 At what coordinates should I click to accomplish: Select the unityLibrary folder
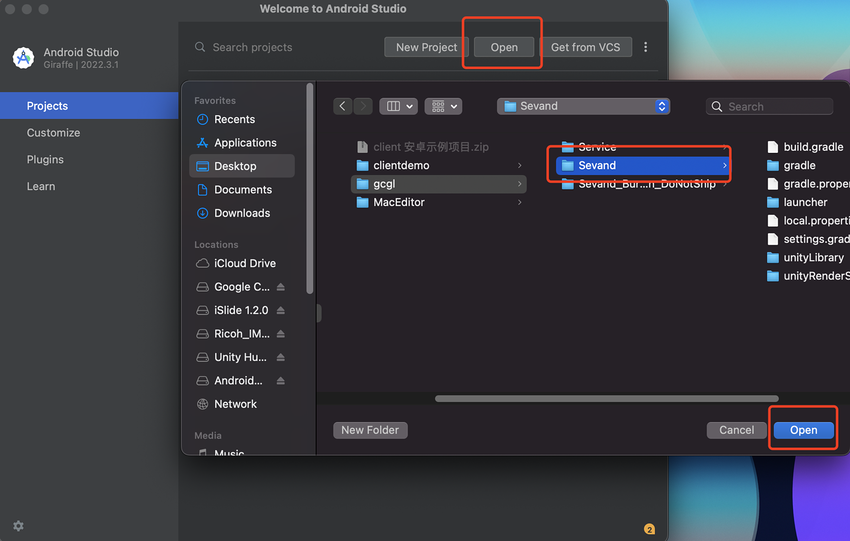coord(808,257)
